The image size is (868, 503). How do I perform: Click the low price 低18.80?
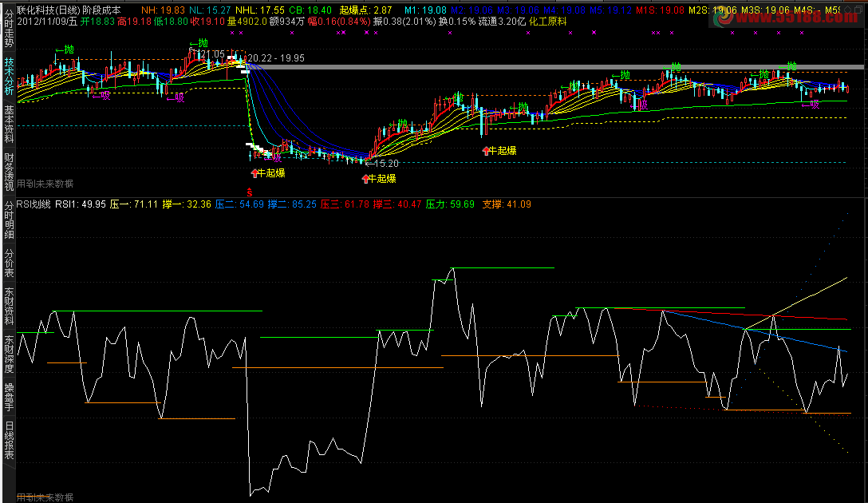[171, 21]
